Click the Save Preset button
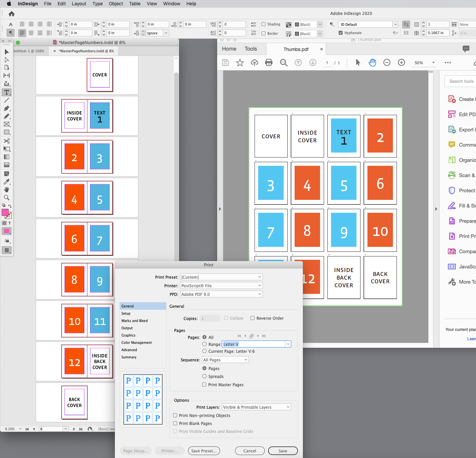 point(204,451)
